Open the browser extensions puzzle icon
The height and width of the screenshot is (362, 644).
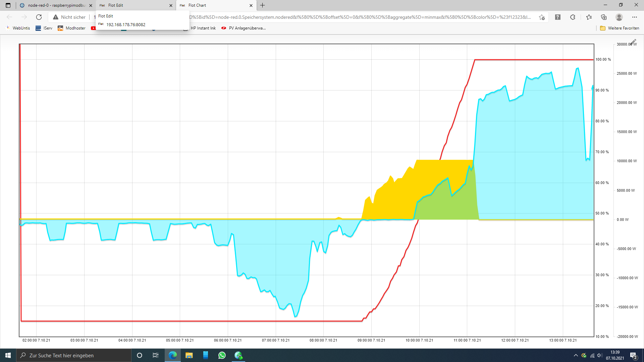tap(573, 17)
